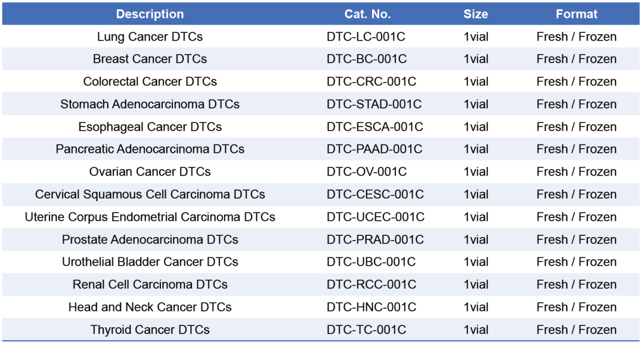
Task: Click the Description column header
Action: (x=150, y=14)
